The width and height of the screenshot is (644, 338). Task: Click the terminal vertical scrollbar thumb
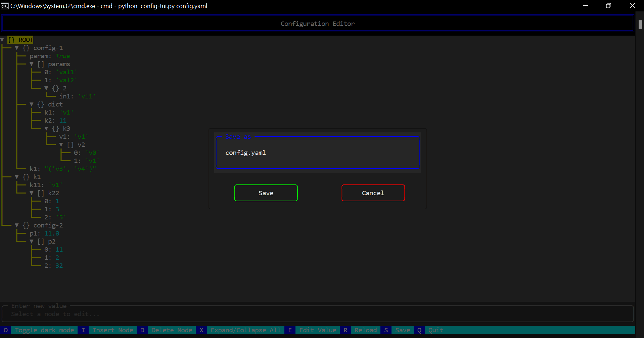point(640,24)
